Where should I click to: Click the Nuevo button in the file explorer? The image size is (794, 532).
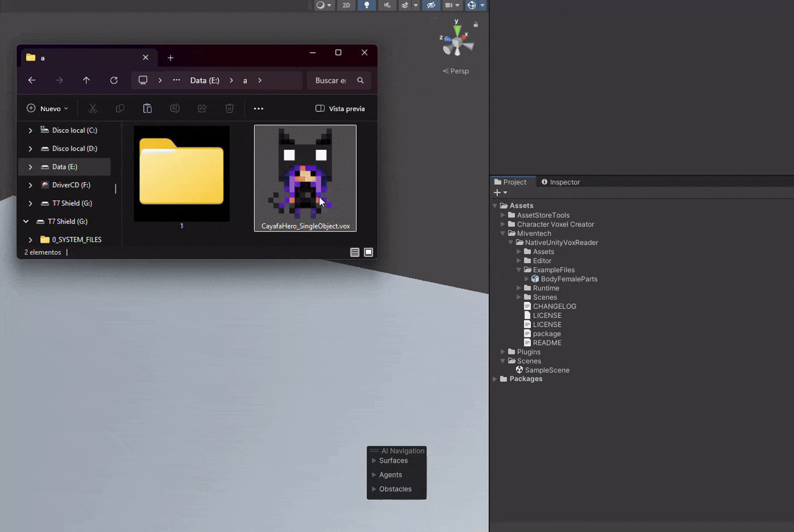point(47,108)
